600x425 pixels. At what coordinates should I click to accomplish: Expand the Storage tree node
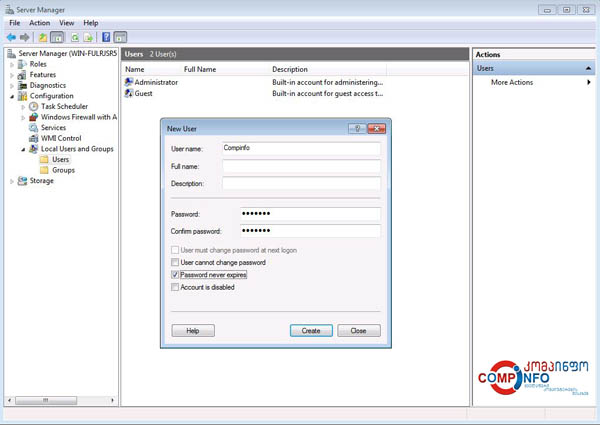12,181
